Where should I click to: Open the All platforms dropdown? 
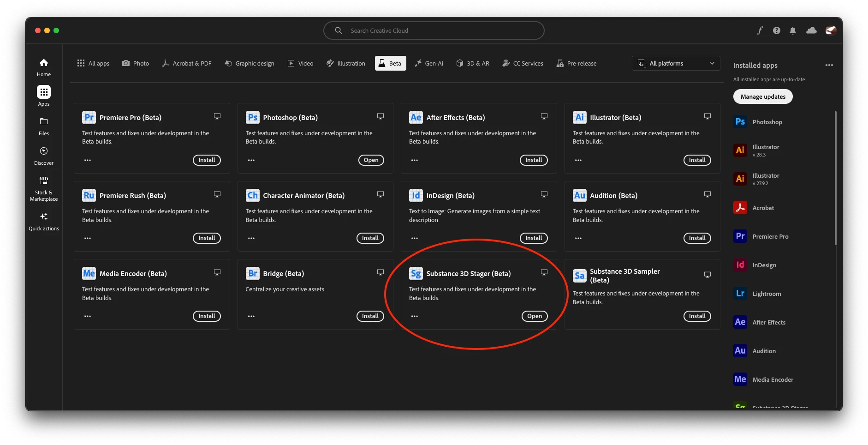point(676,63)
